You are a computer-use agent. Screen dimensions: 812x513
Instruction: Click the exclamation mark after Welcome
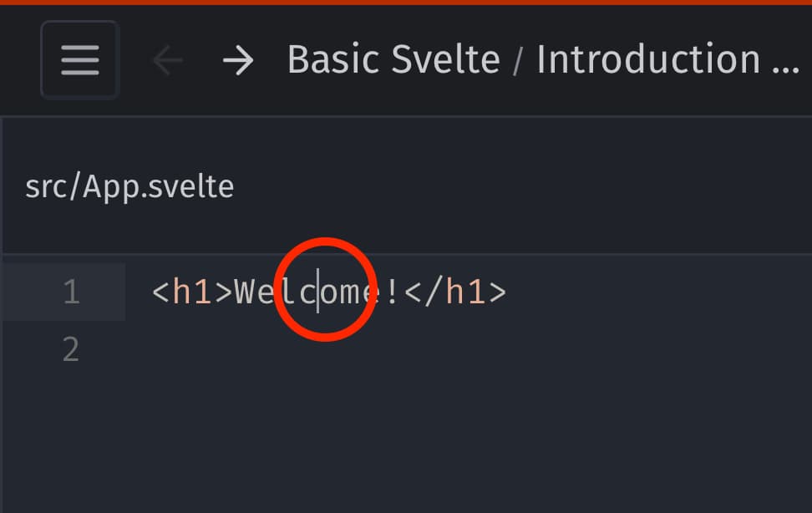(x=392, y=292)
